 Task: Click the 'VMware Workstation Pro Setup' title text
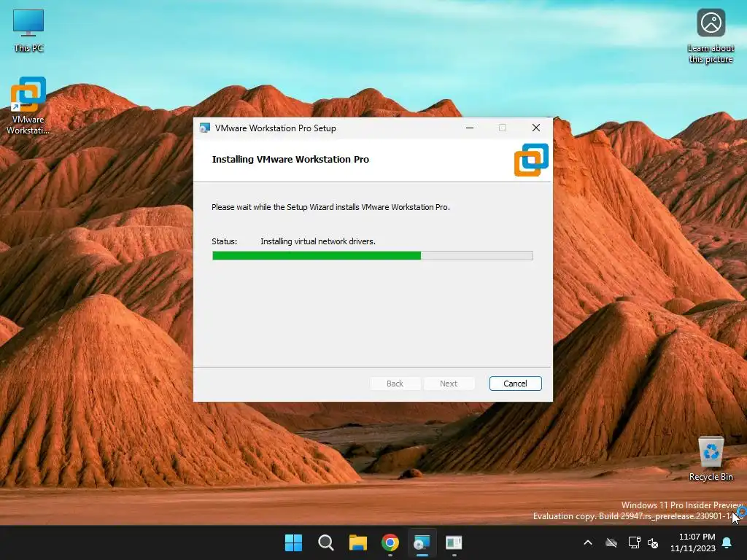(275, 128)
